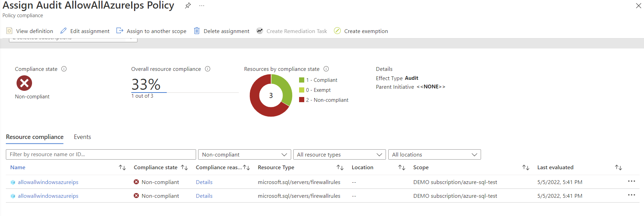Open the more options ellipsis beside title

pyautogui.click(x=202, y=6)
